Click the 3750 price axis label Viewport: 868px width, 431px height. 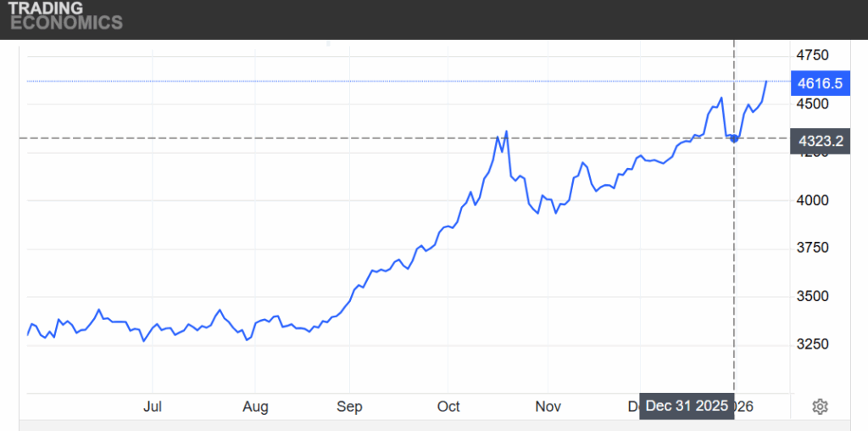point(813,248)
